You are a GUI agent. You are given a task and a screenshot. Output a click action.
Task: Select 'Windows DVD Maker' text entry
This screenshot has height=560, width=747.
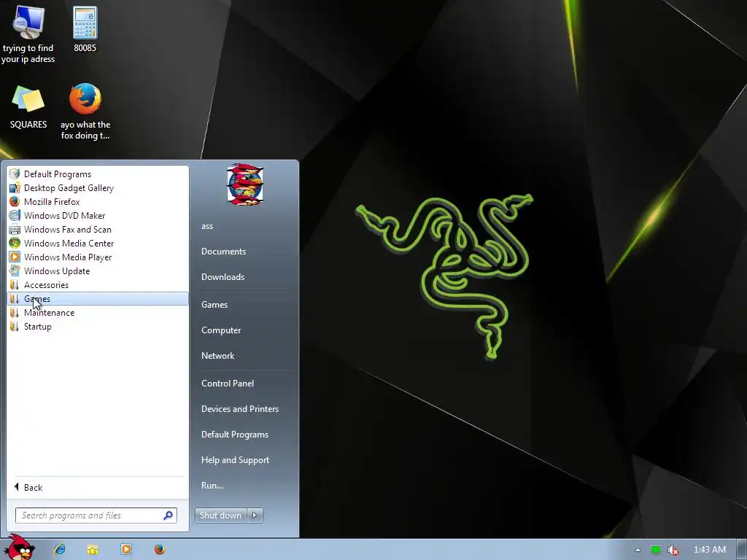(65, 216)
